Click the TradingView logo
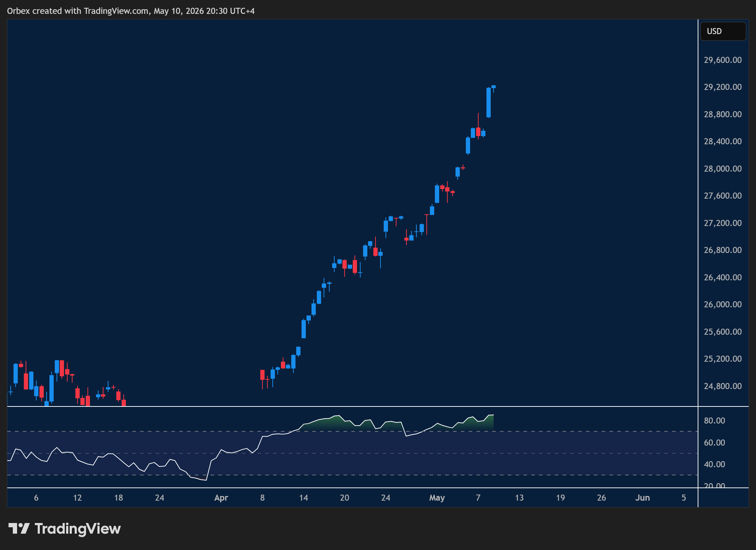Screen dimensions: 756x550 coord(64,529)
